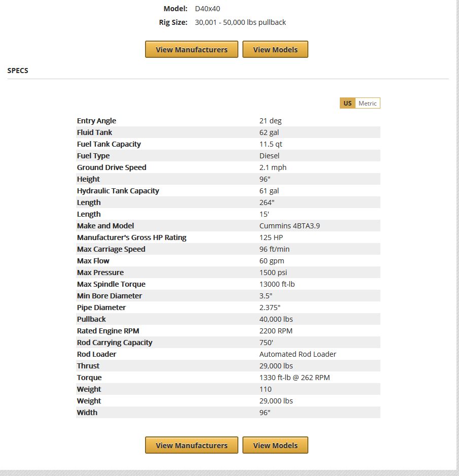The height and width of the screenshot is (476, 459).
Task: Select the Entry Angle spec label
Action: pyautogui.click(x=96, y=121)
